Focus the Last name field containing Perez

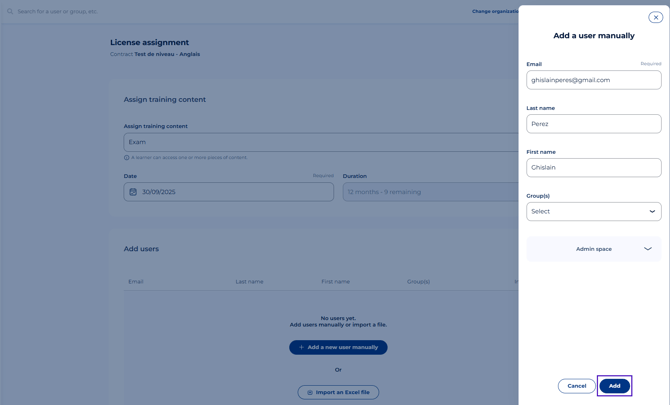click(593, 124)
